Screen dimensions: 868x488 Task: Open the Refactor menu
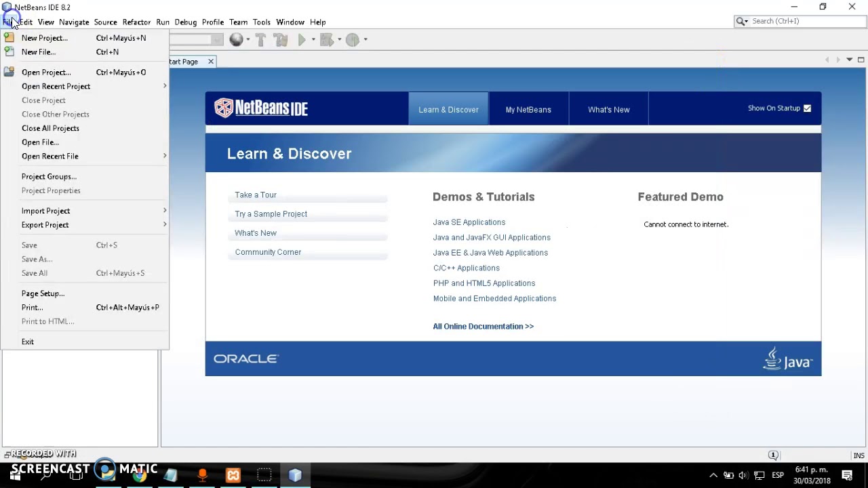(x=136, y=22)
